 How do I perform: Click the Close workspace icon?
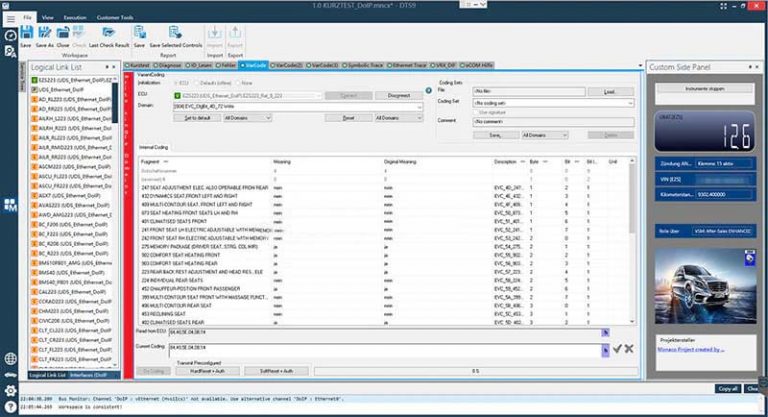tap(63, 35)
